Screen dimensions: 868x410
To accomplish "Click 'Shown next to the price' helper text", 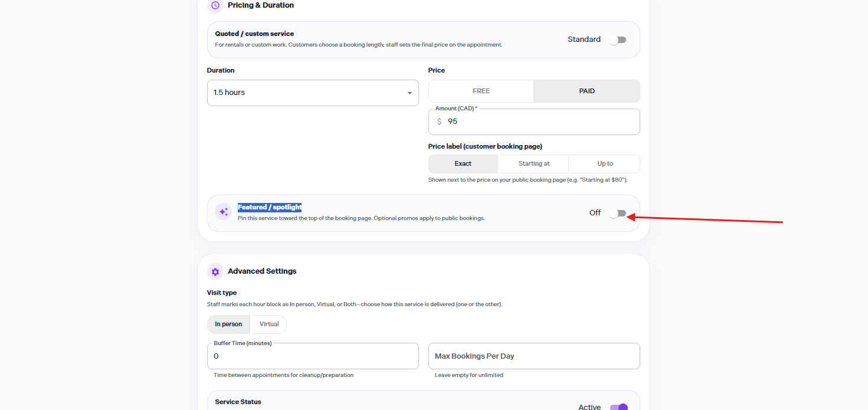I will (x=528, y=180).
